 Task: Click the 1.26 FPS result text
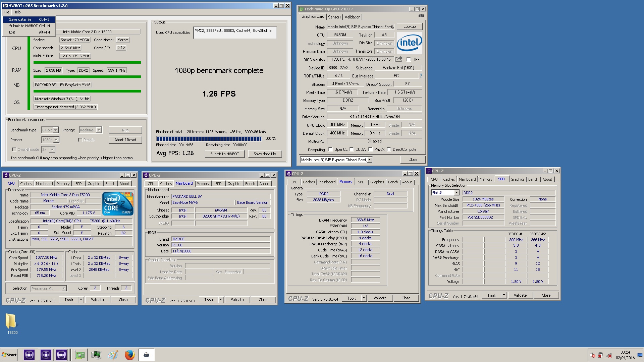[219, 94]
